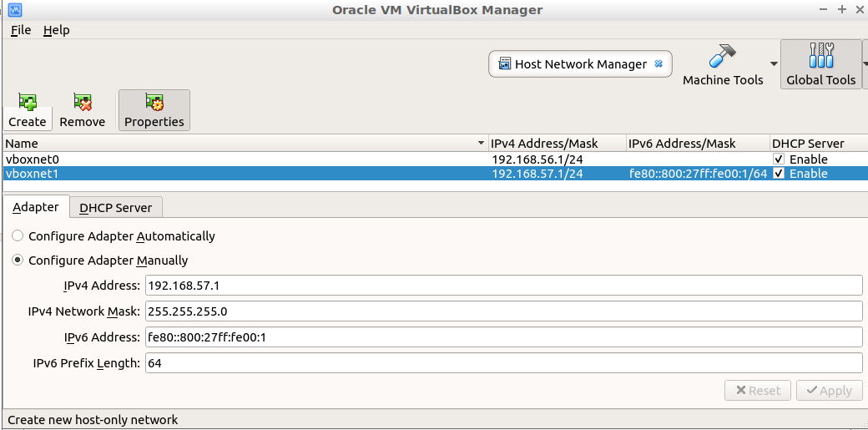The height and width of the screenshot is (430, 868).
Task: Click the 192.168.57.1/24 cell
Action: pos(537,174)
